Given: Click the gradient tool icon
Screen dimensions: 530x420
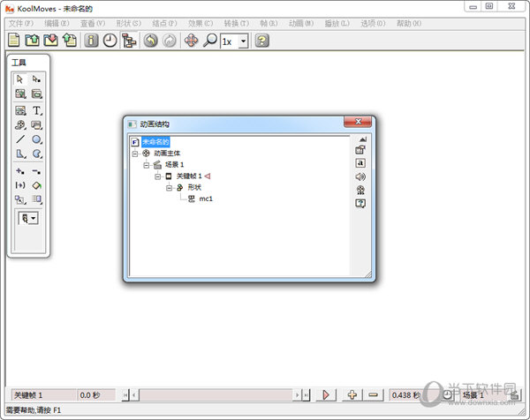Looking at the screenshot, I should click(x=36, y=199).
